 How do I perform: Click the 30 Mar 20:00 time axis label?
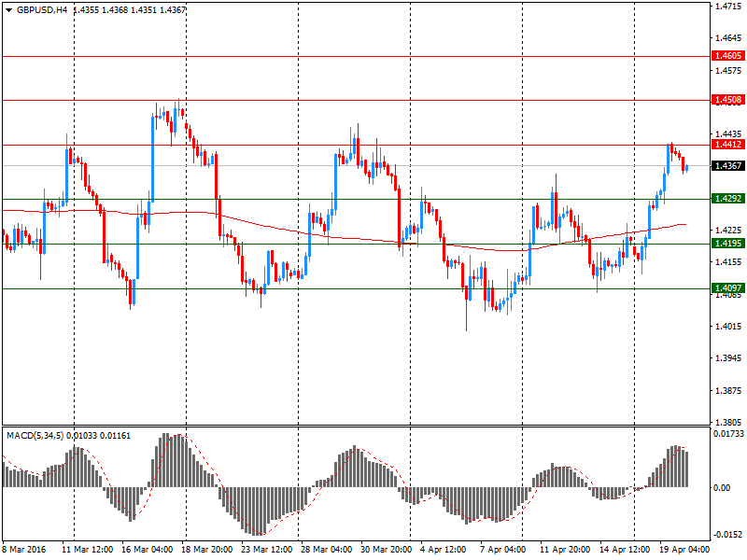click(386, 550)
